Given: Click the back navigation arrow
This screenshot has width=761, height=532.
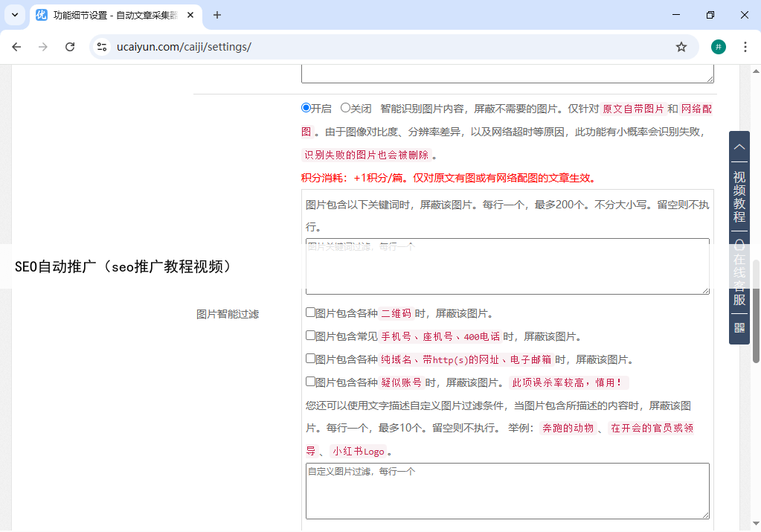Looking at the screenshot, I should [x=16, y=47].
